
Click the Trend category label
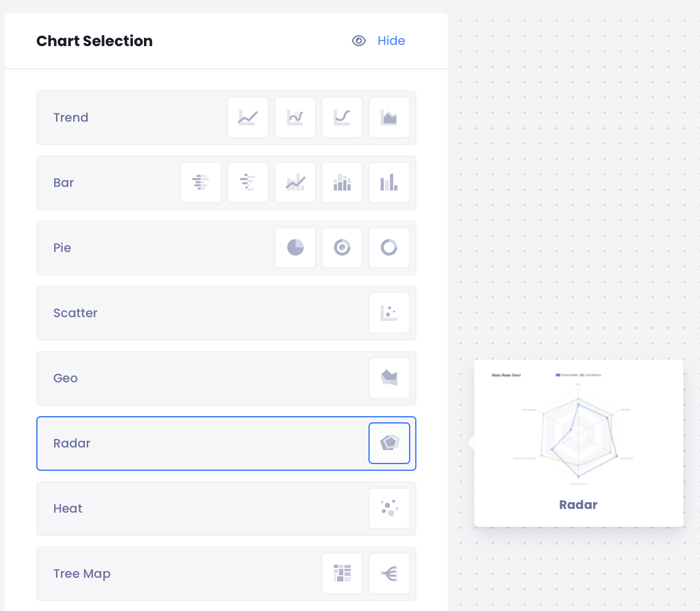71,117
